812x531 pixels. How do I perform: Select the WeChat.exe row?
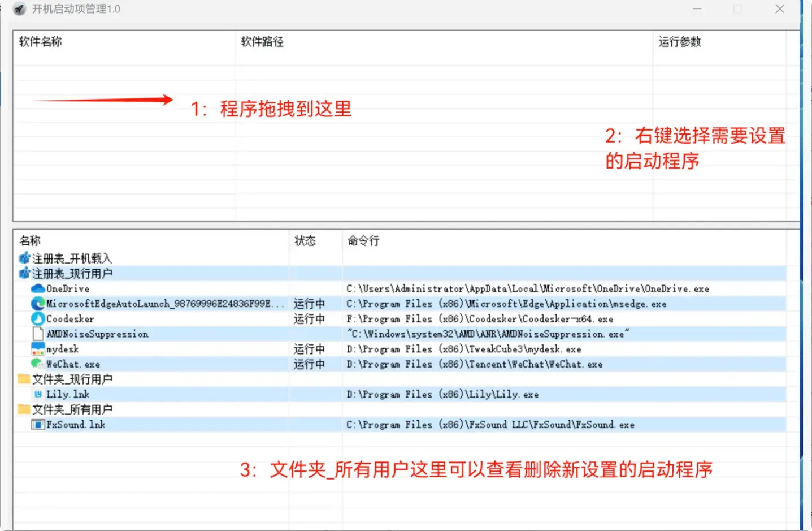pyautogui.click(x=72, y=364)
